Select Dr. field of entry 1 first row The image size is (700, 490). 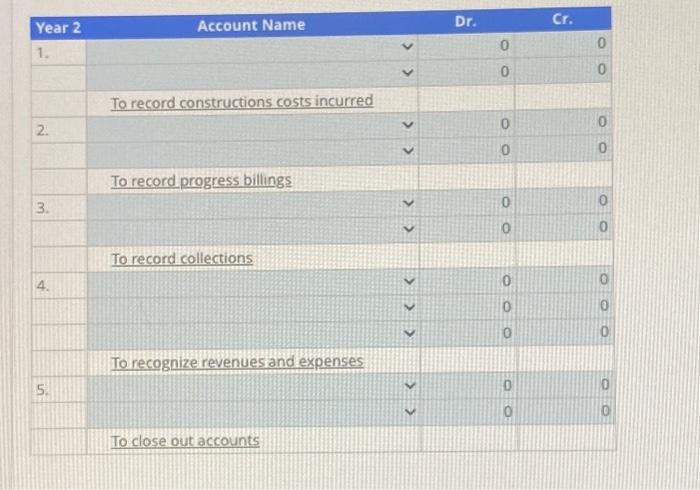click(x=466, y=46)
